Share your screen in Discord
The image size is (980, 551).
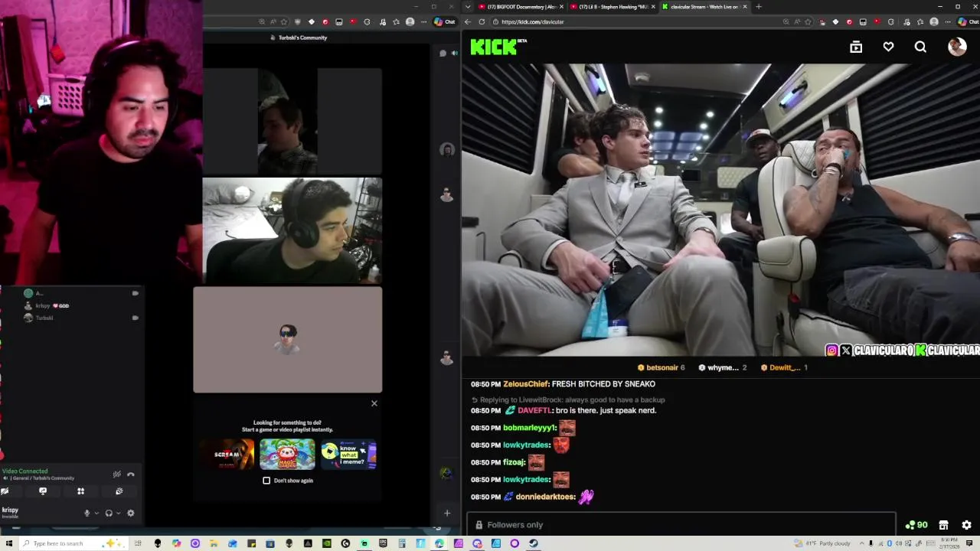[x=43, y=491]
